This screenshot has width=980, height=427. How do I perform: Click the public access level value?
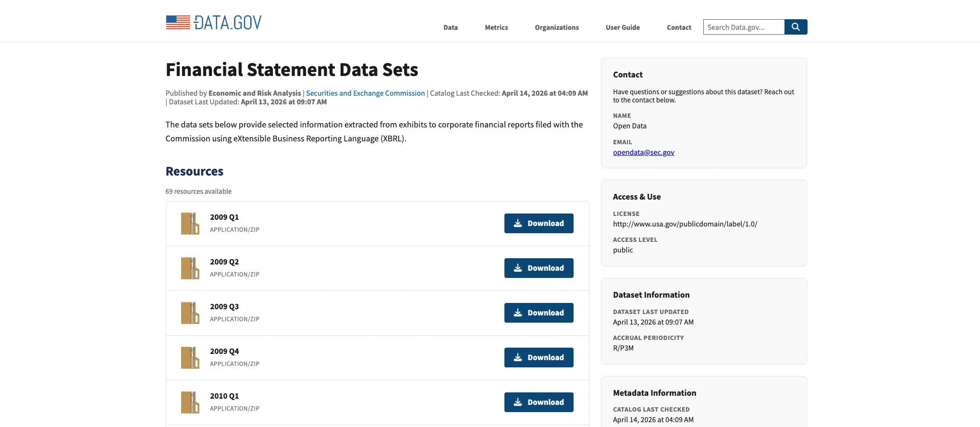coord(623,250)
